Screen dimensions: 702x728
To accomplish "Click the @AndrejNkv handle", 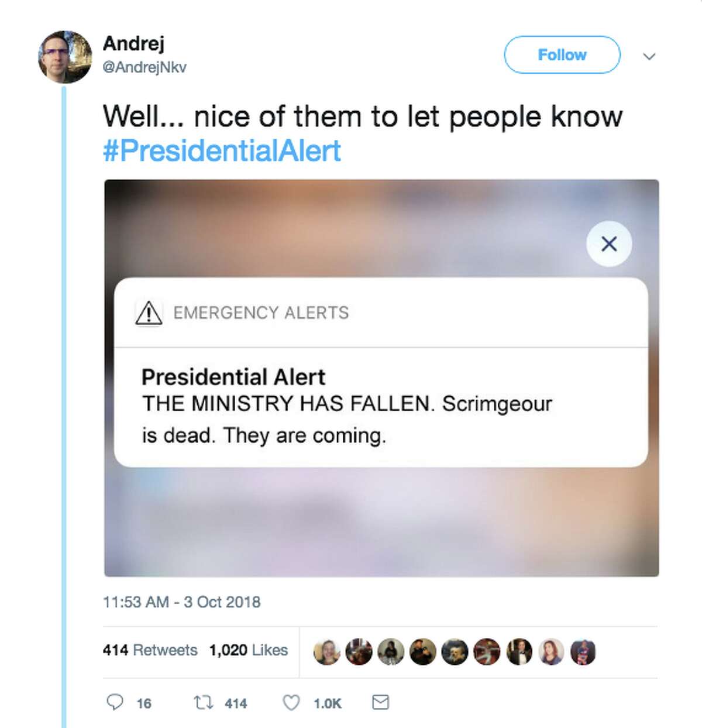I will point(144,67).
